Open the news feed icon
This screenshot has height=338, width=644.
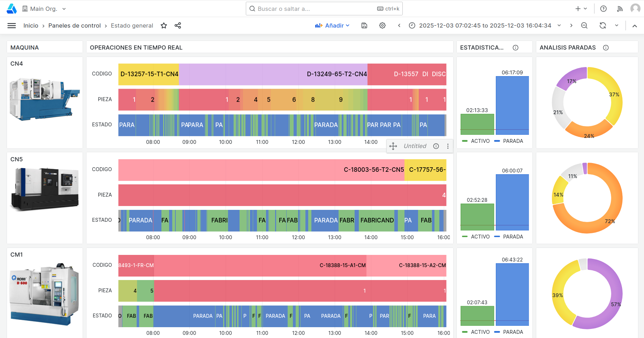click(620, 9)
